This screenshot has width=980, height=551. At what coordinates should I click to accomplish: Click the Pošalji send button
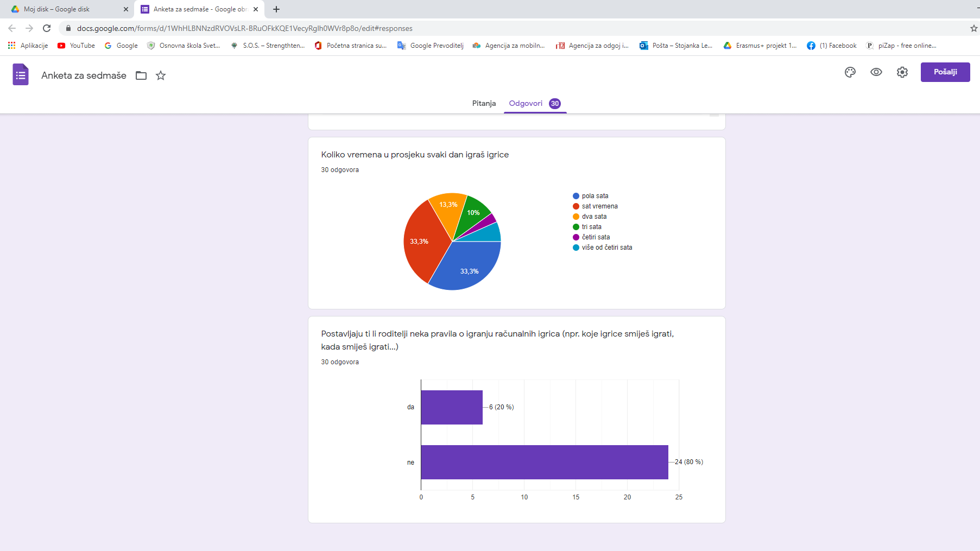(x=945, y=72)
